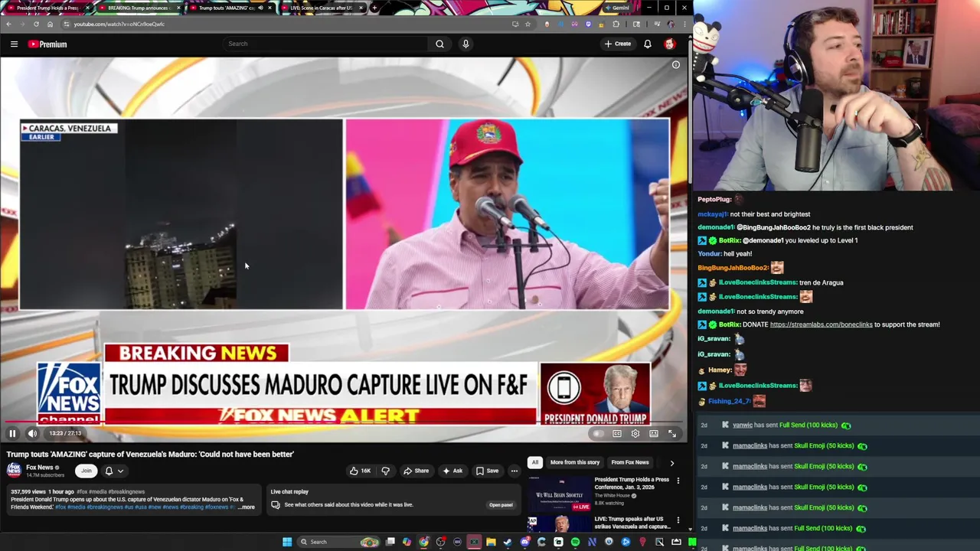Open the Fox News channel avatar
980x551 pixels.
pos(14,471)
